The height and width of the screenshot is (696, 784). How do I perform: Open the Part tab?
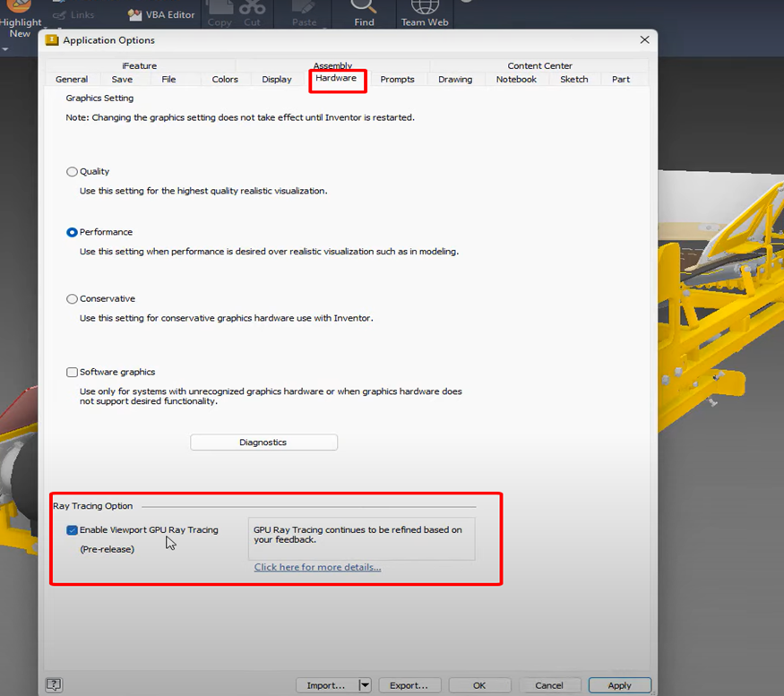[x=621, y=79]
